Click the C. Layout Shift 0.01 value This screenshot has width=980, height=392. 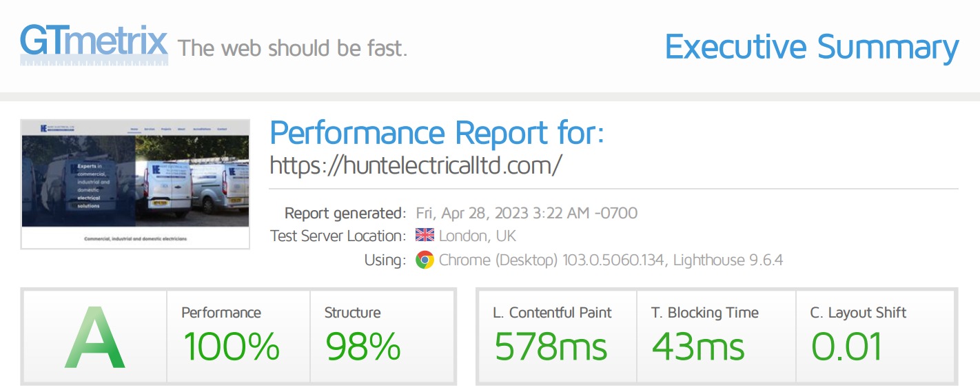846,346
